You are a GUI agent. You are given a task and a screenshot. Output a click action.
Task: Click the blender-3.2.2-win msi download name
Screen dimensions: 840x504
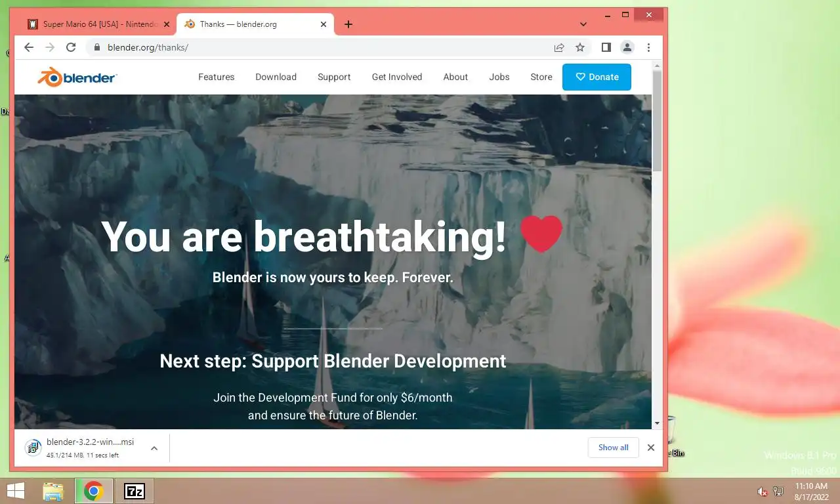point(91,442)
